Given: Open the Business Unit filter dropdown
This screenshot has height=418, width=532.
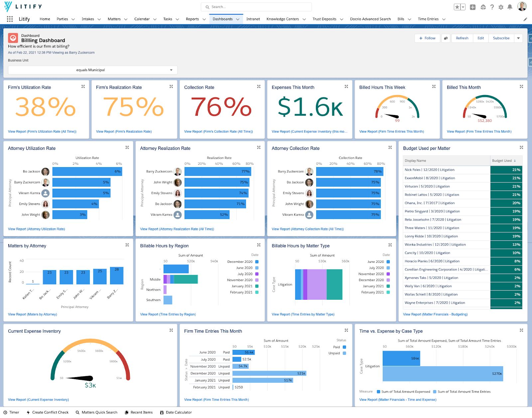Looking at the screenshot, I should click(x=92, y=70).
